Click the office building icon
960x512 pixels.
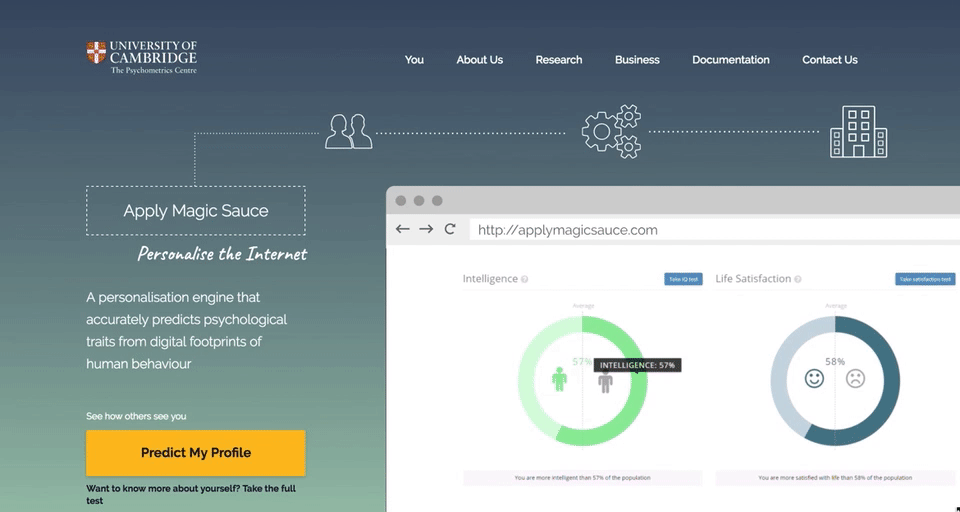point(858,132)
